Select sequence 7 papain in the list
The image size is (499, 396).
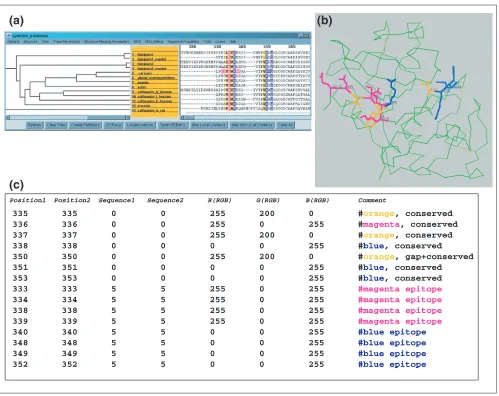coord(155,82)
